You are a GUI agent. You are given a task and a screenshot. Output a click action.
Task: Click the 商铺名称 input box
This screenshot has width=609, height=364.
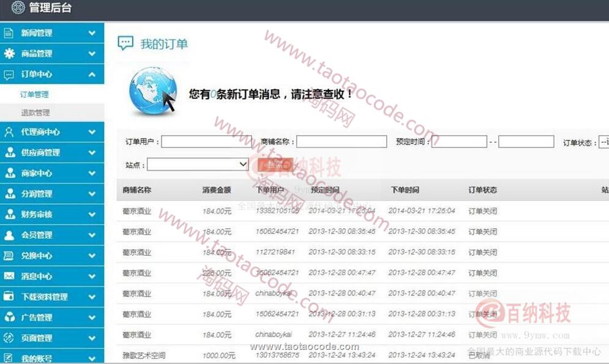tap(342, 142)
